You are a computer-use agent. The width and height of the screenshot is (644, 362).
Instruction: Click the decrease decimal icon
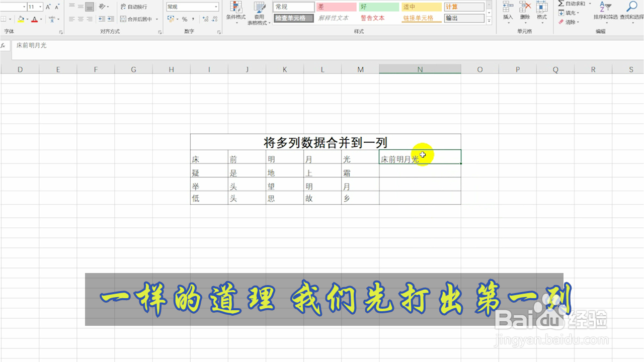pos(215,19)
